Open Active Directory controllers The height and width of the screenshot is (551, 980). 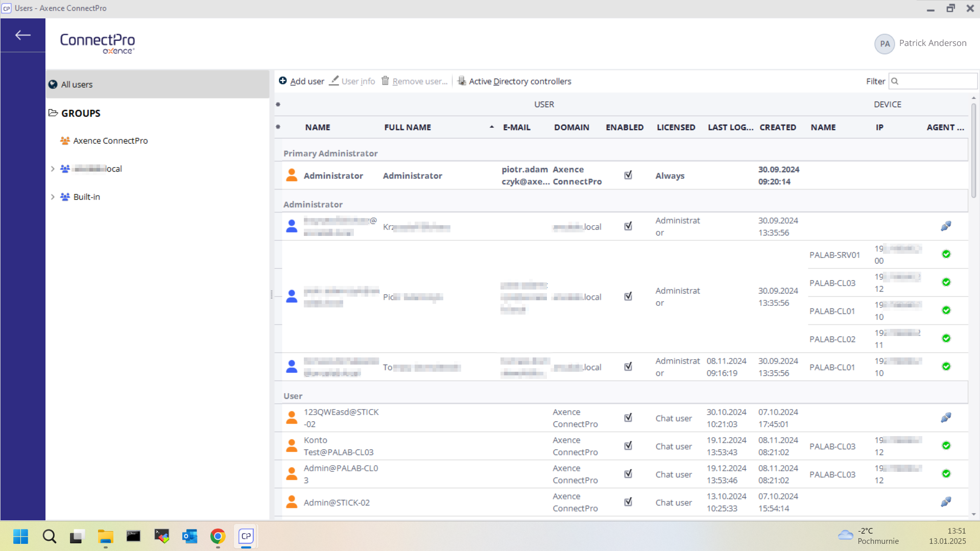click(x=514, y=81)
